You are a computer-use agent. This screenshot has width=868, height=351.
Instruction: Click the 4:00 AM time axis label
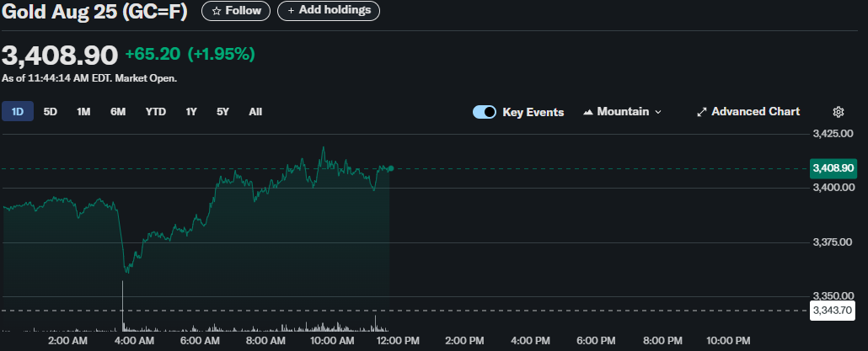pos(134,341)
